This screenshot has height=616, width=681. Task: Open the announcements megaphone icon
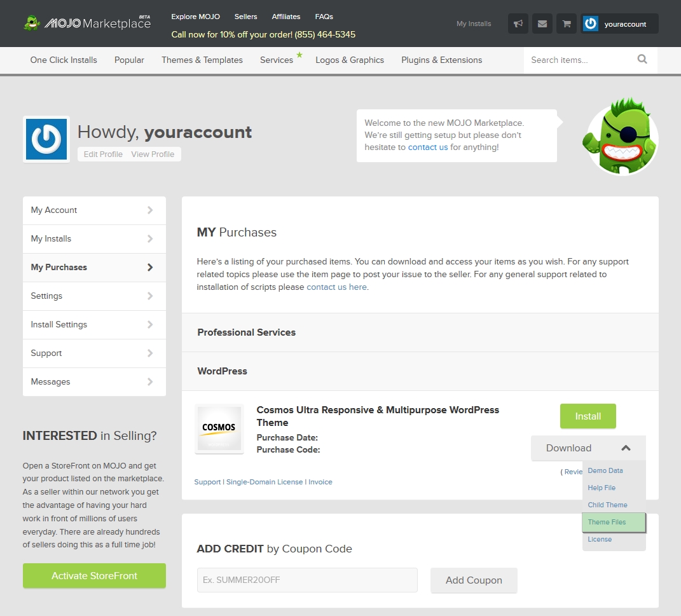click(x=518, y=24)
